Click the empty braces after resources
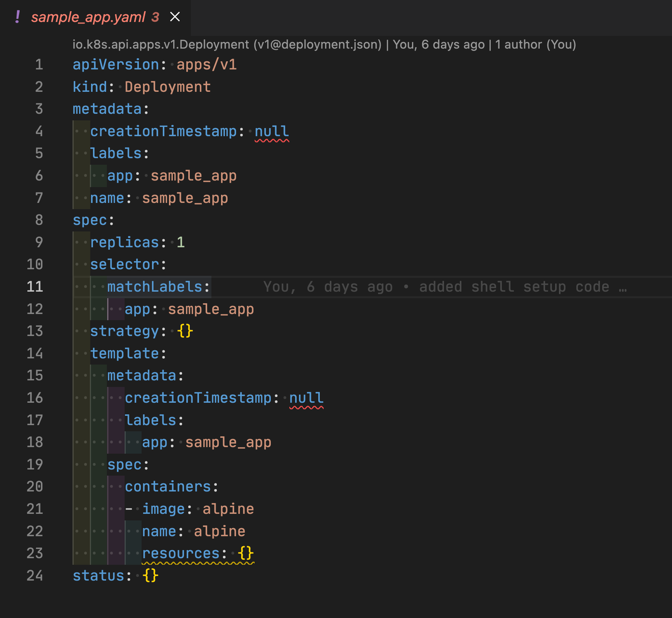This screenshot has height=618, width=672. pyautogui.click(x=246, y=553)
